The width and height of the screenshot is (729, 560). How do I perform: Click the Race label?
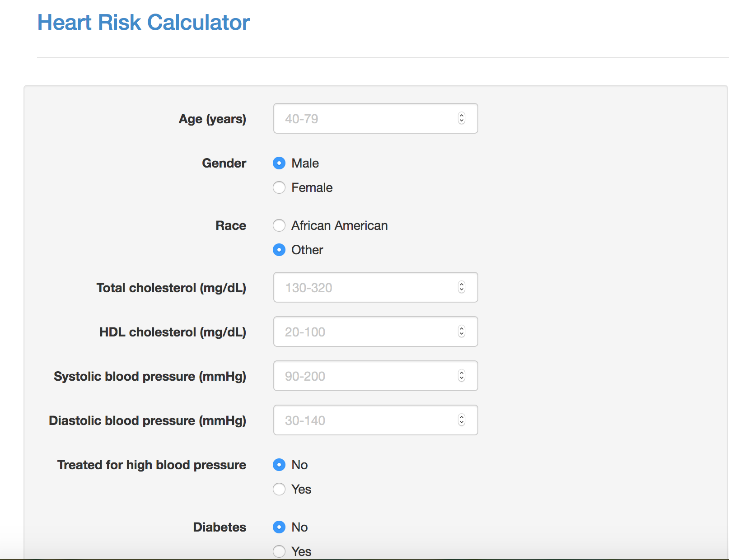click(231, 225)
